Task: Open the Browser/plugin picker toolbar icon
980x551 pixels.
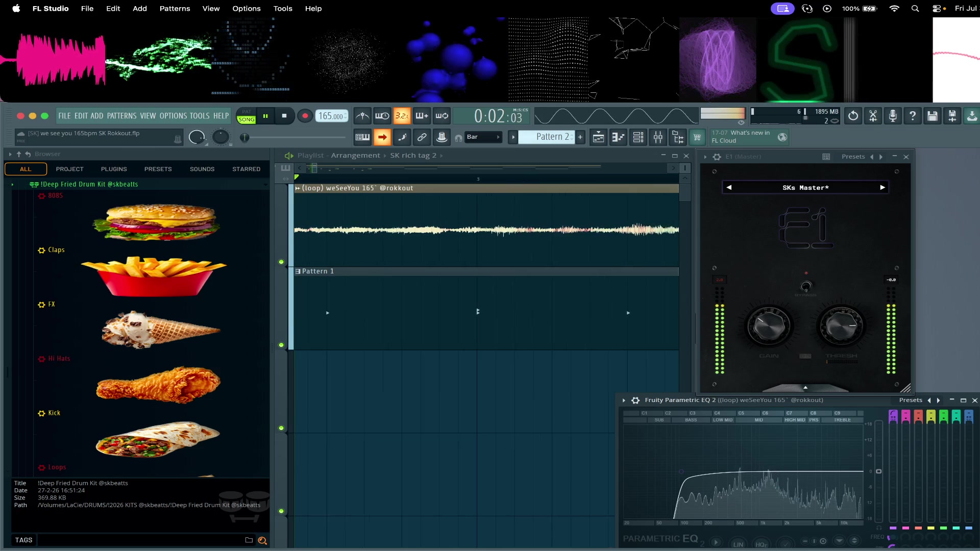Action: point(678,137)
